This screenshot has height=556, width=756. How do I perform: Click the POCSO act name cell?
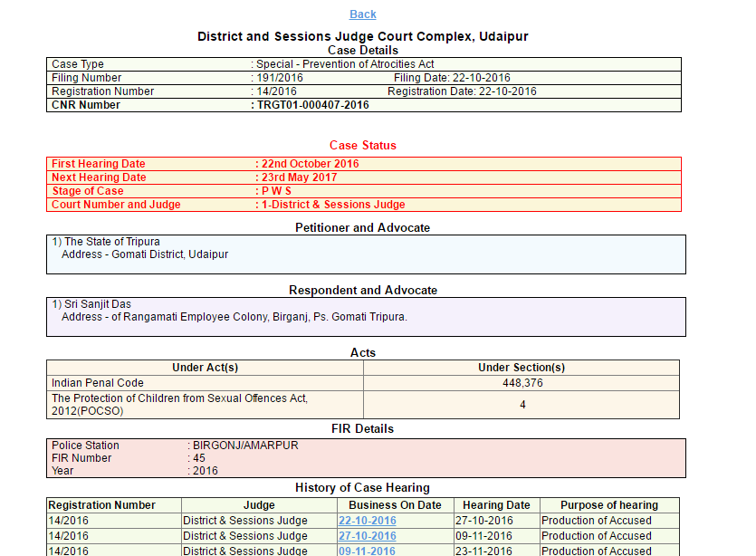[x=205, y=405]
